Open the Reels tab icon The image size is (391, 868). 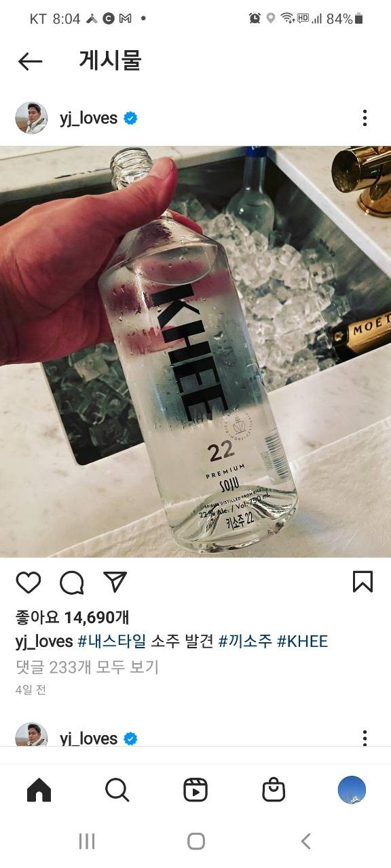195,790
